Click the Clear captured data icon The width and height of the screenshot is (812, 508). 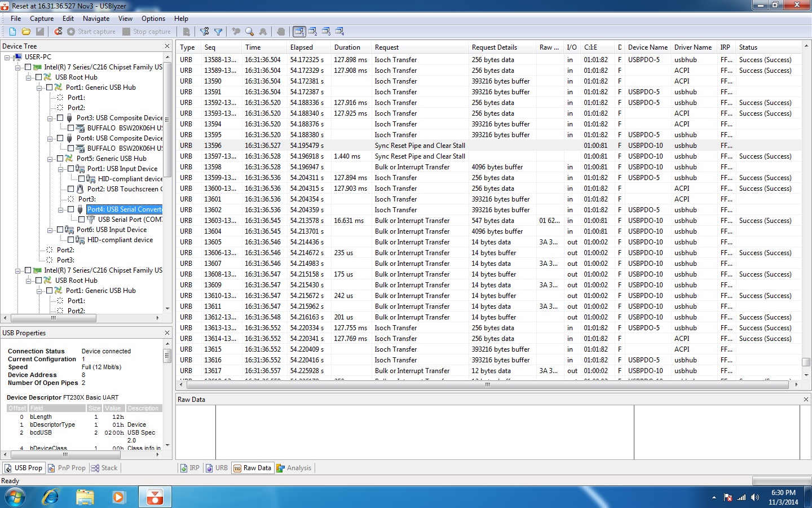[58, 32]
